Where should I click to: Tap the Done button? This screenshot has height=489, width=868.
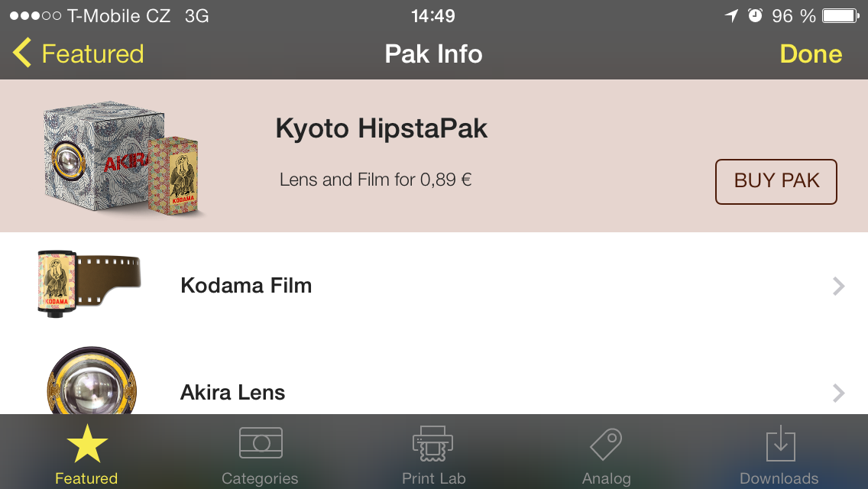tap(811, 54)
